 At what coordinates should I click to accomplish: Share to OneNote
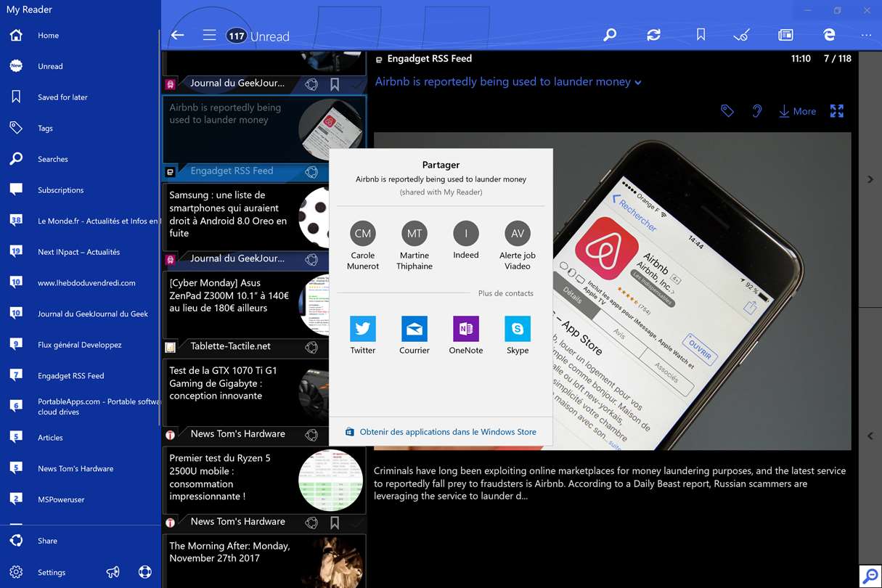click(466, 335)
